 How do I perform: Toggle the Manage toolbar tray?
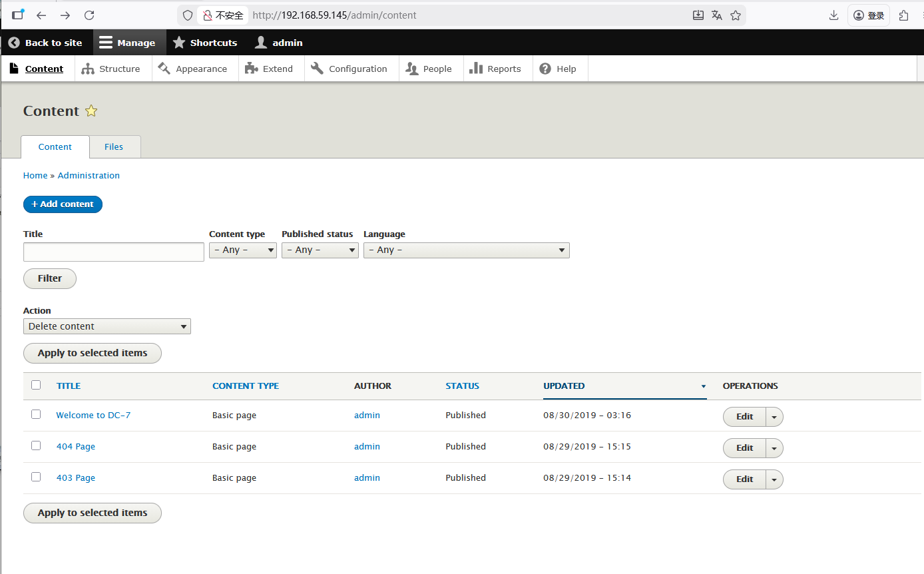(x=128, y=43)
